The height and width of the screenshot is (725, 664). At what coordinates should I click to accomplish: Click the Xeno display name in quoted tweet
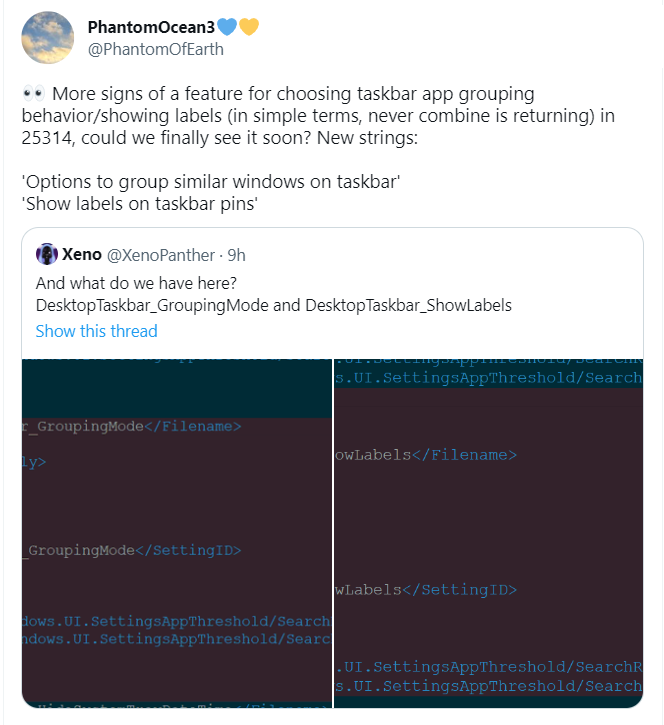tap(81, 254)
